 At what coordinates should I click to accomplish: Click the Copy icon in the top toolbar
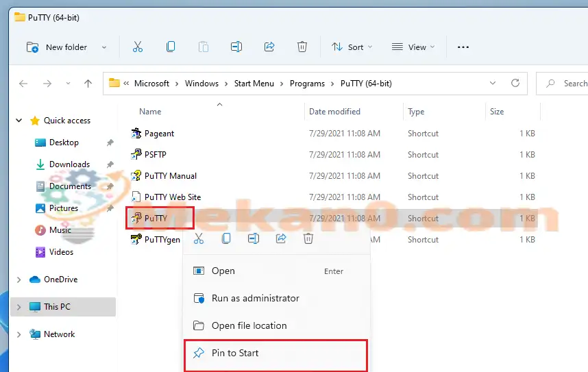pos(171,47)
